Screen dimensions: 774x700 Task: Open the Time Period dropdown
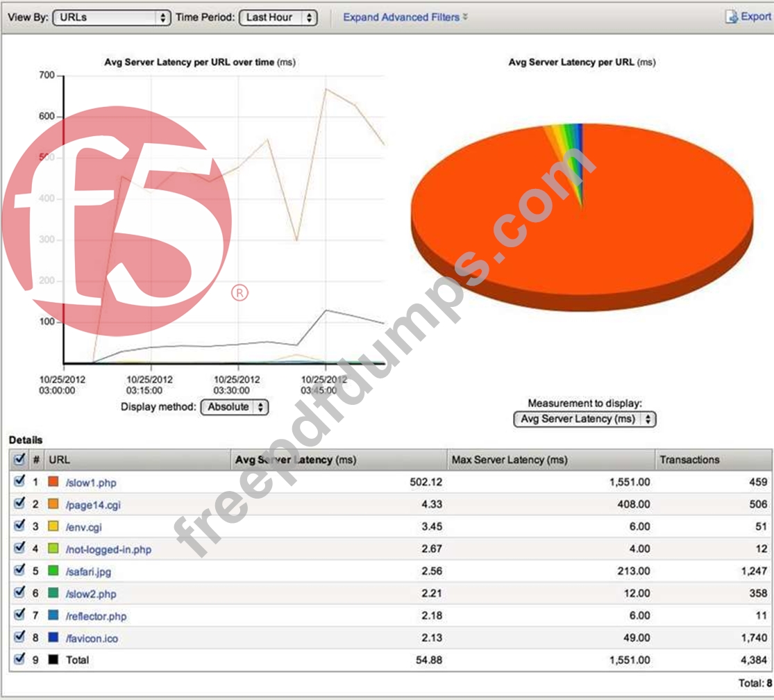click(278, 17)
